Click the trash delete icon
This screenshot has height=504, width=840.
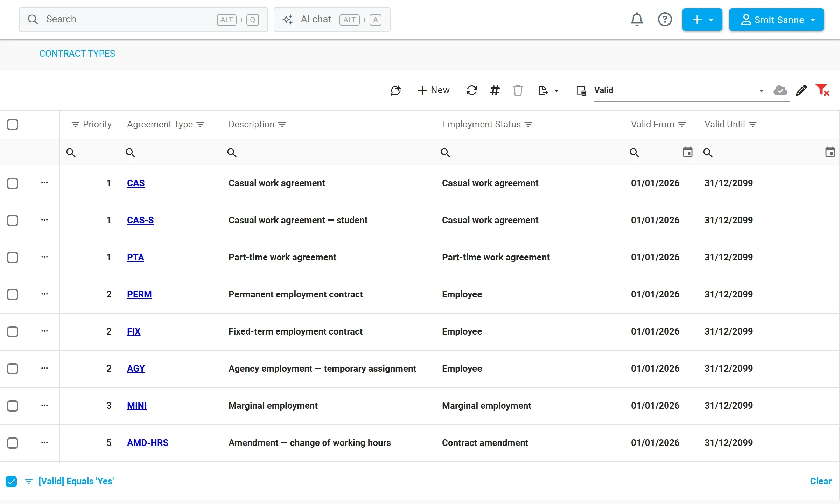tap(518, 90)
